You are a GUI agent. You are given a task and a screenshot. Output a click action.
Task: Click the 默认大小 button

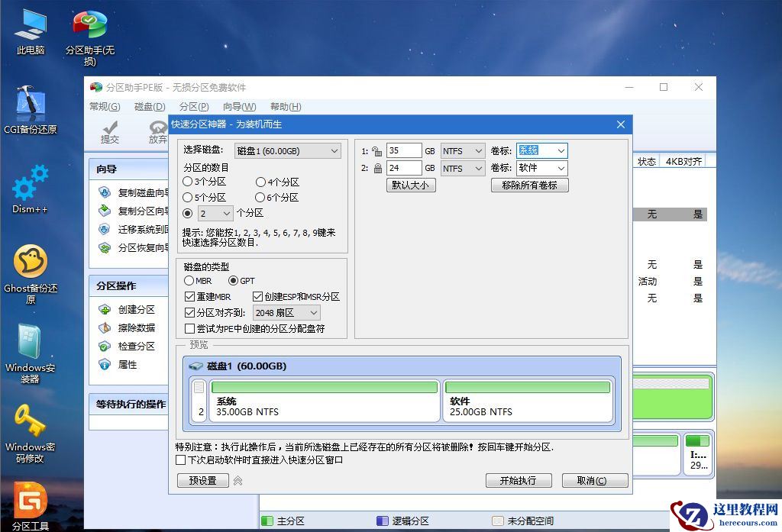pos(410,185)
